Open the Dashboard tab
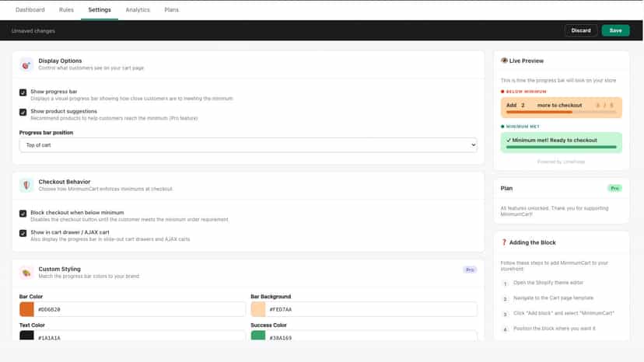 point(30,10)
